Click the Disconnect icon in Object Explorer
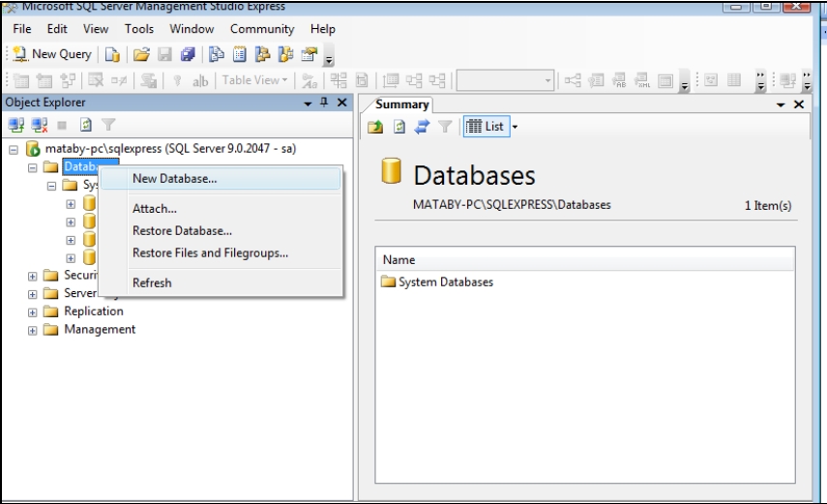 (x=40, y=125)
